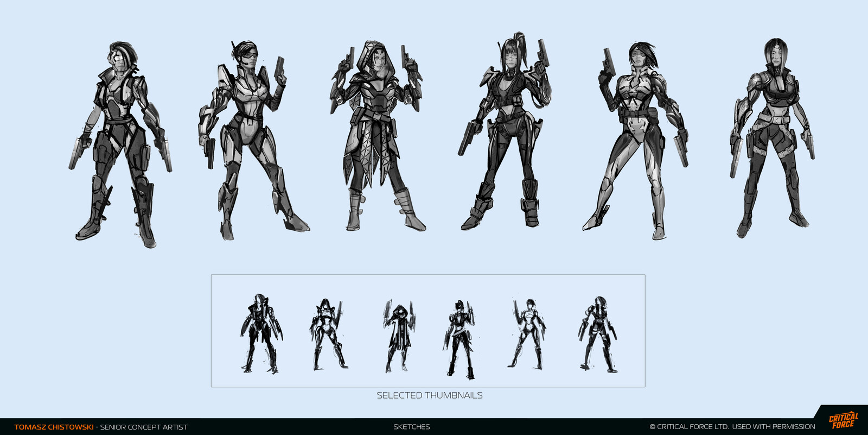Click the small hooded thumbnail silhouette

coord(399,336)
